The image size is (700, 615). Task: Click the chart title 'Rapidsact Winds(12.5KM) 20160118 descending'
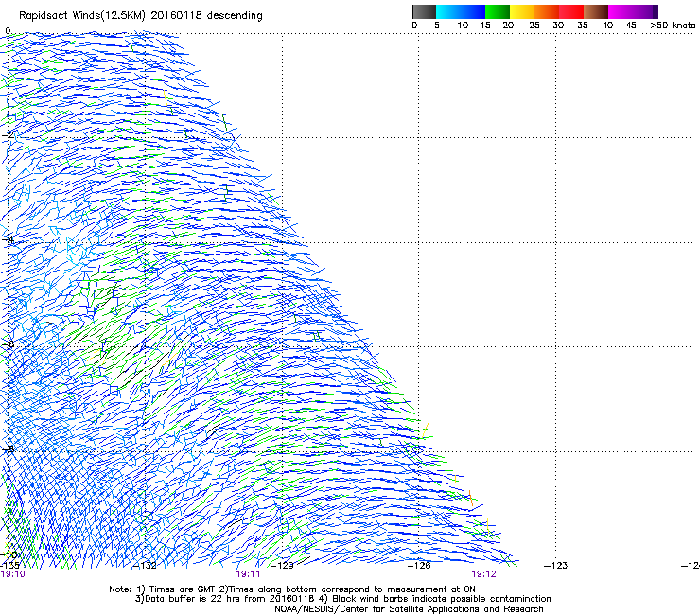click(141, 16)
